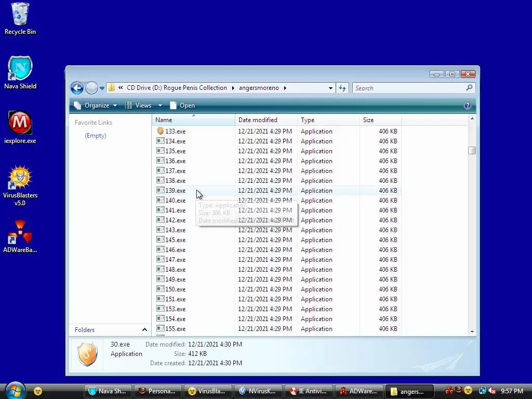Select the file icon of 145.exe
Screen dimensions: 532x399
[161, 240]
